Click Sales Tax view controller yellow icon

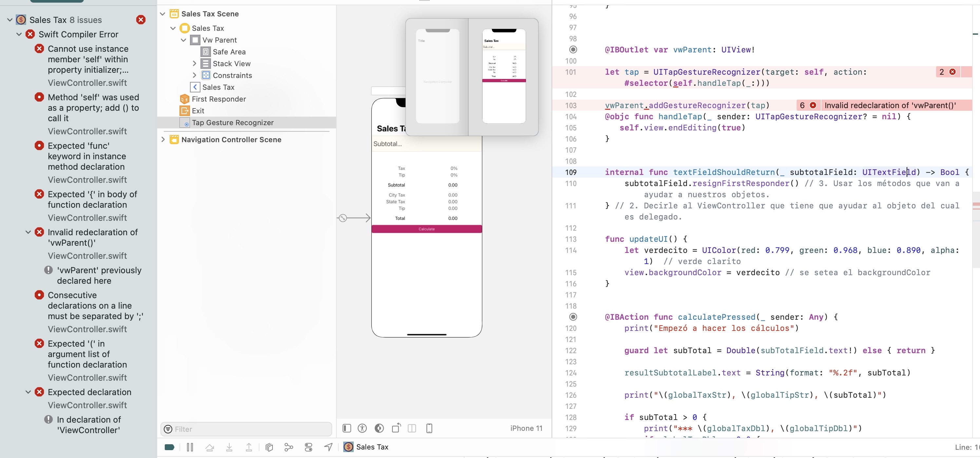[184, 28]
